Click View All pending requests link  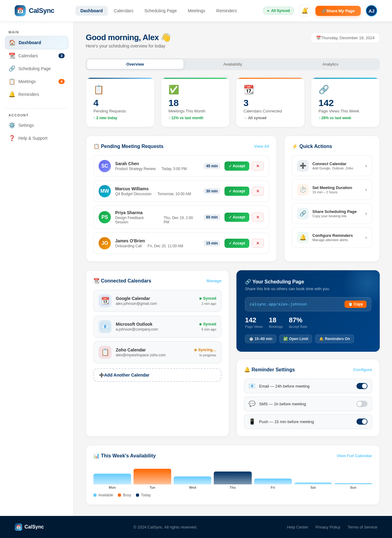pyautogui.click(x=262, y=146)
